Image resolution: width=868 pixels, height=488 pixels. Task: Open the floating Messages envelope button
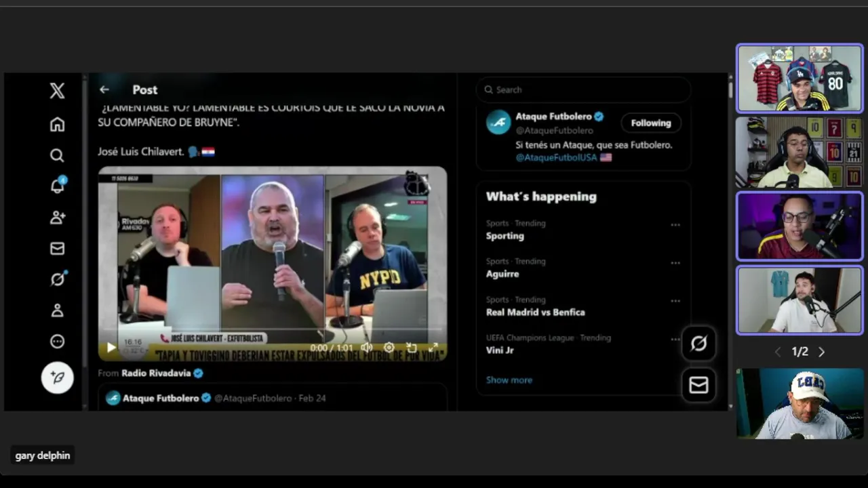tap(698, 385)
